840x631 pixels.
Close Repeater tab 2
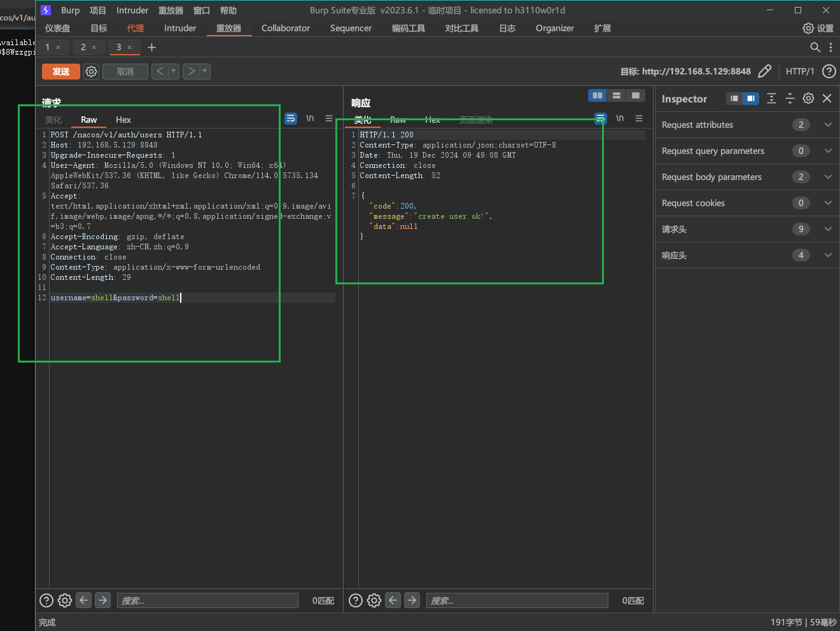tap(94, 48)
